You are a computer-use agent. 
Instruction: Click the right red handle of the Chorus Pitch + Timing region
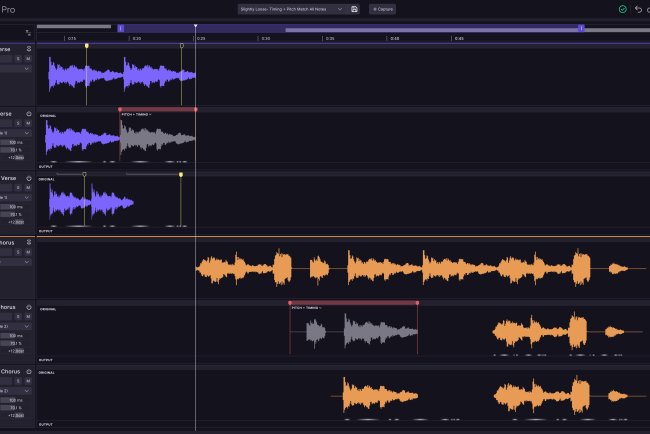point(417,303)
